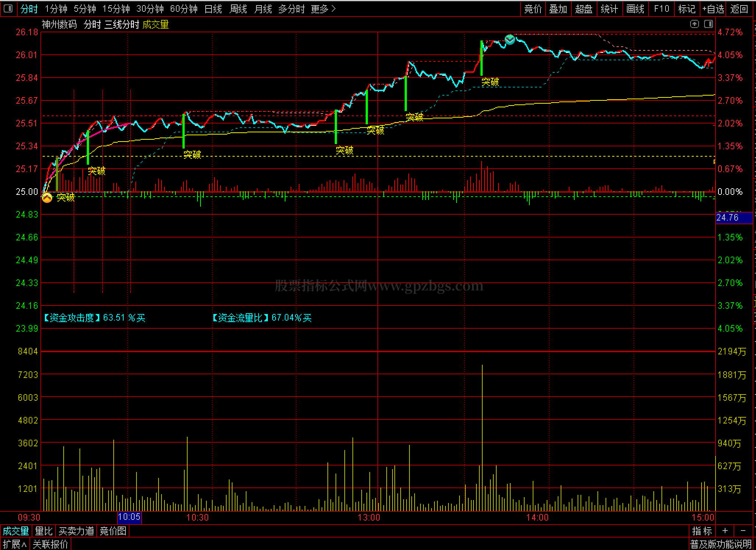Click the round scroll-up icon above chart
This screenshot has height=550, width=756.
tap(694, 24)
